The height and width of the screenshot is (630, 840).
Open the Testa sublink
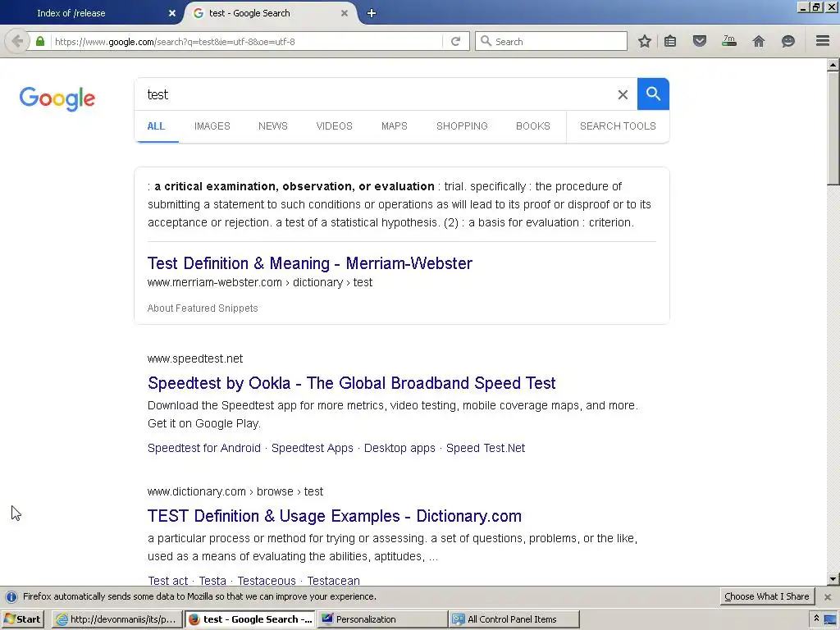tap(212, 581)
